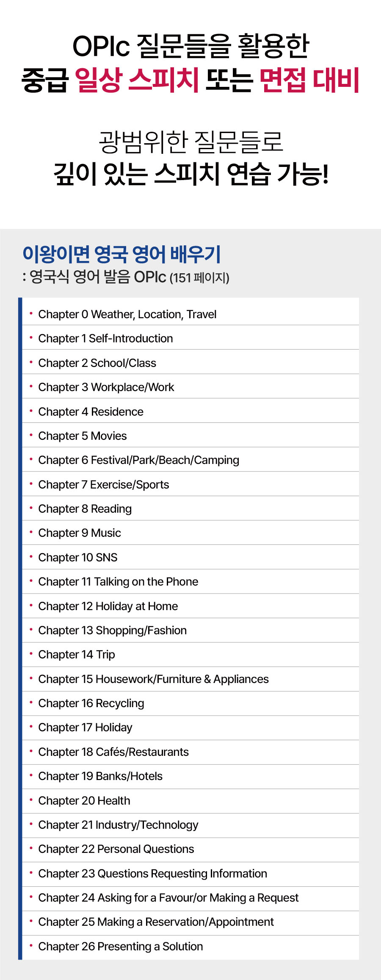
Task: Select Chapter 16 Recycling
Action: (x=91, y=703)
